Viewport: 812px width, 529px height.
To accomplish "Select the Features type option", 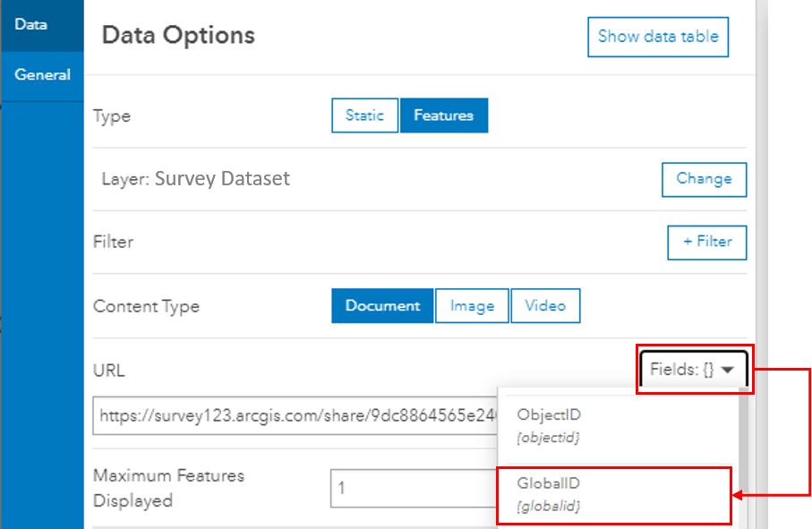I will pos(444,115).
